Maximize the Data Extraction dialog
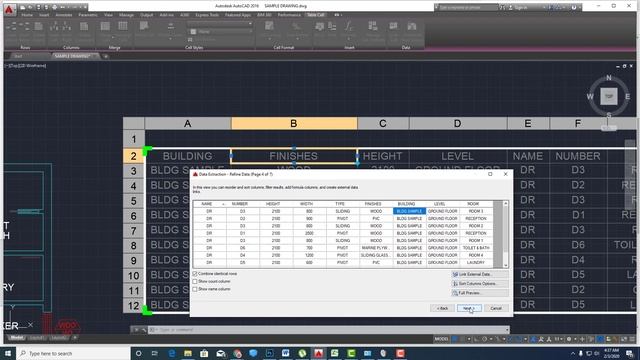The height and width of the screenshot is (360, 640). [x=490, y=174]
